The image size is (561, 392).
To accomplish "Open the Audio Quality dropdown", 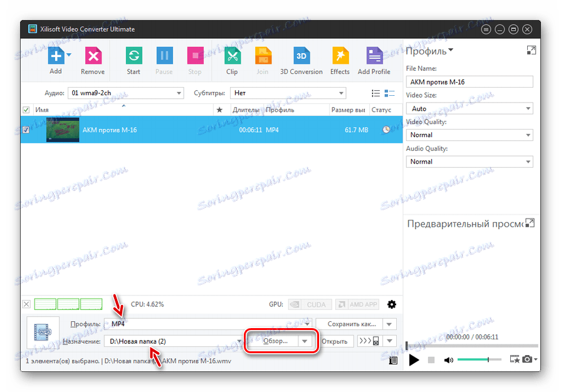I will click(469, 162).
